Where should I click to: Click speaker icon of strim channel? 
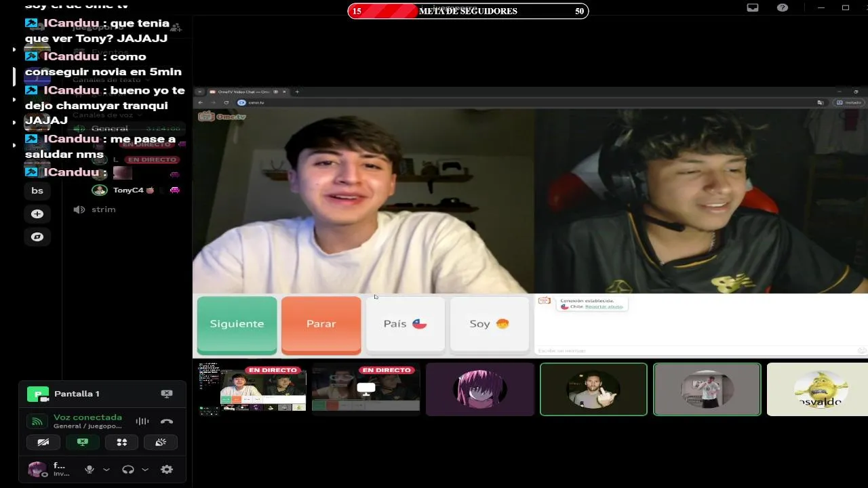[79, 209]
